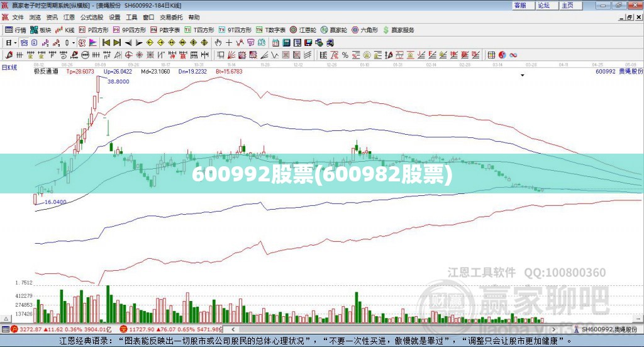Click the first yellow diamond arrow icon
This screenshot has width=644, height=347.
pyautogui.click(x=150, y=43)
